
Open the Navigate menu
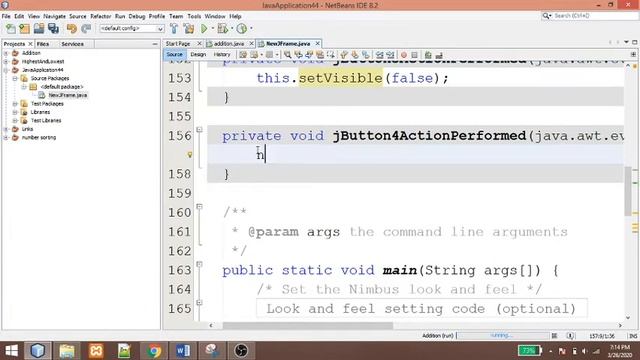coord(54,16)
